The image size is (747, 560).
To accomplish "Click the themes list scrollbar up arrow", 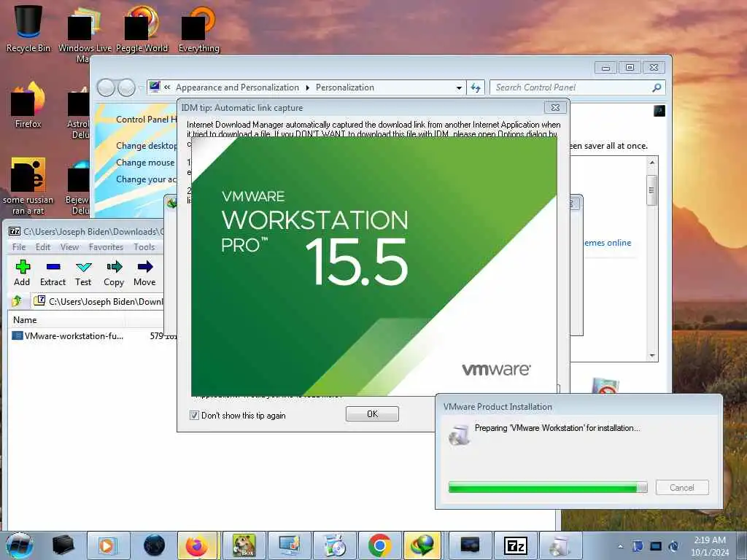I will (x=652, y=163).
